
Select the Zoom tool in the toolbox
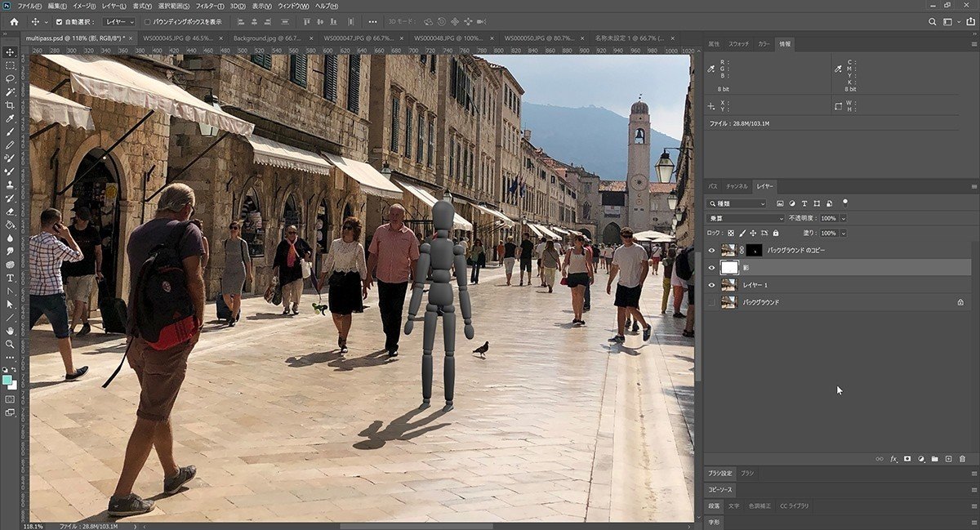pyautogui.click(x=10, y=344)
